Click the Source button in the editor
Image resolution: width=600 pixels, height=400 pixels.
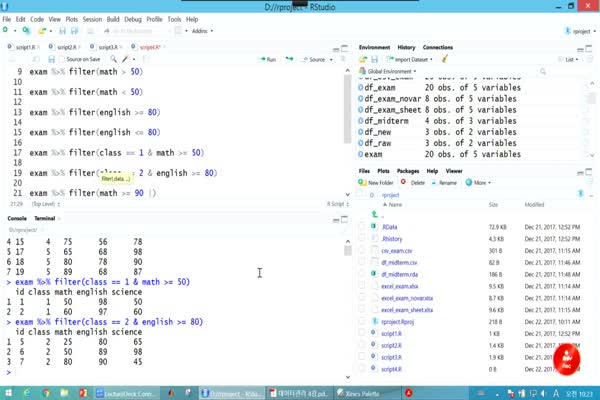click(x=316, y=60)
